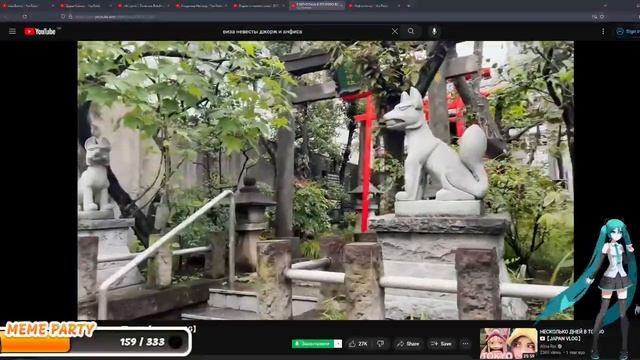Like the video with 27K likes
Viewport: 640px width, 360px height.
point(358,344)
